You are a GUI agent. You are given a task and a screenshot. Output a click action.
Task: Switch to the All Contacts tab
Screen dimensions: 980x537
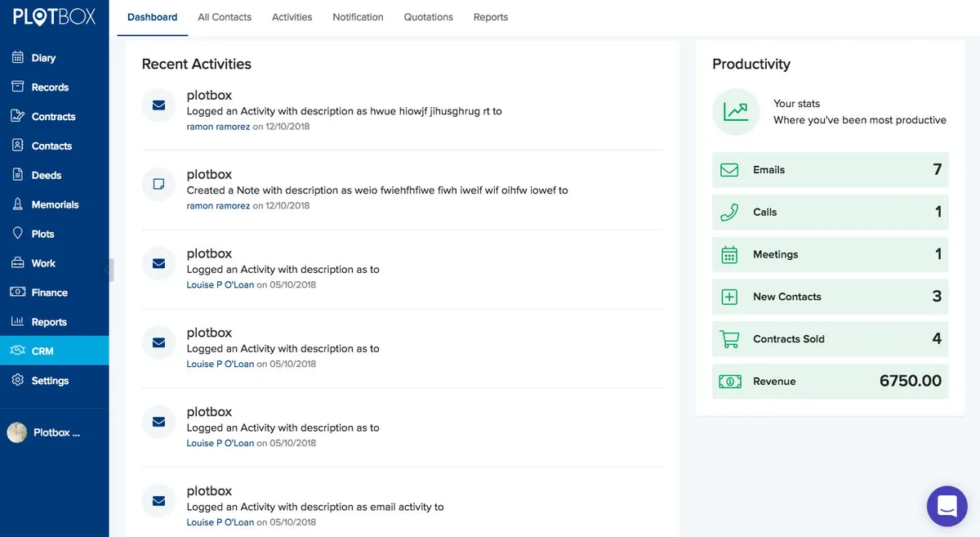coord(225,17)
